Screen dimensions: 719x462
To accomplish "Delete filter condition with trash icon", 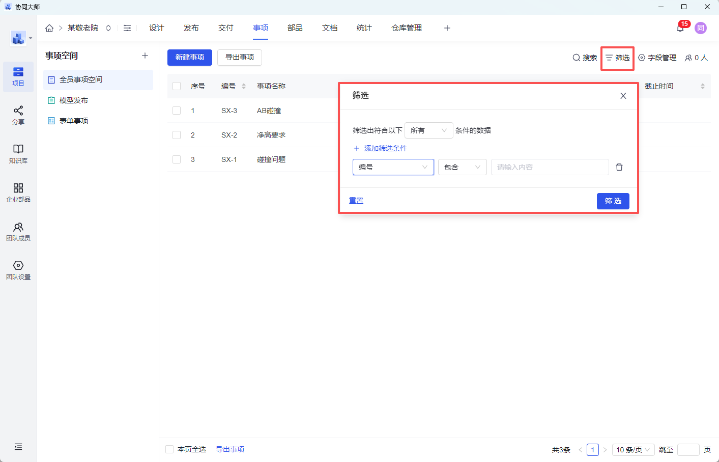I will click(x=619, y=167).
